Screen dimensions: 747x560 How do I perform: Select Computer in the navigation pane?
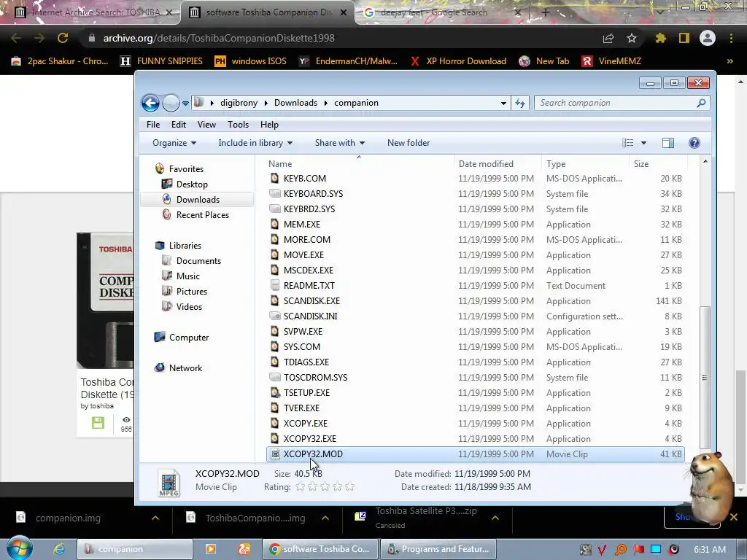tap(189, 338)
